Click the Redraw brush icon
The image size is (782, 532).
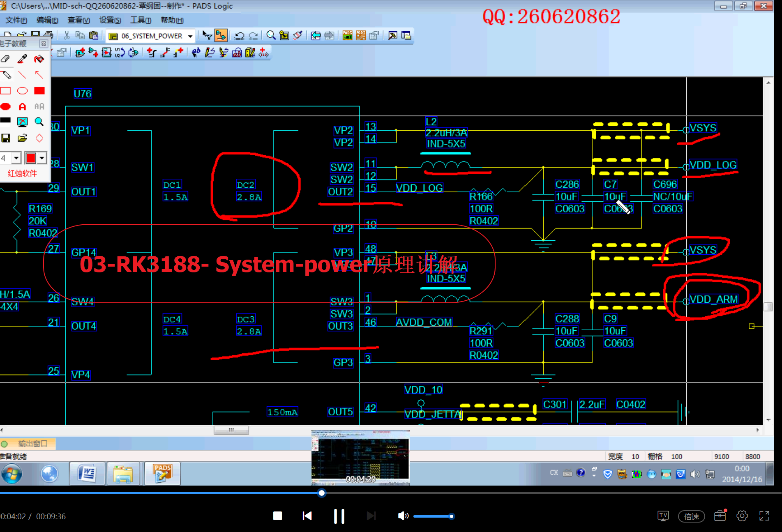pos(298,36)
